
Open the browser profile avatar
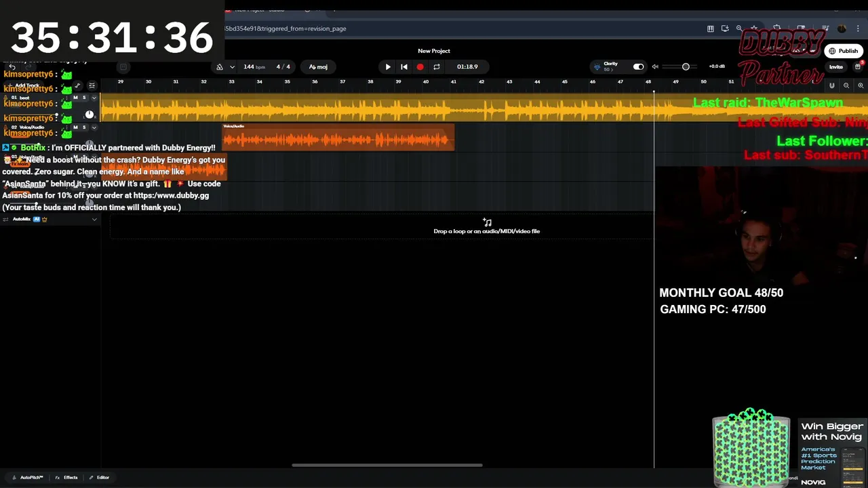point(842,28)
